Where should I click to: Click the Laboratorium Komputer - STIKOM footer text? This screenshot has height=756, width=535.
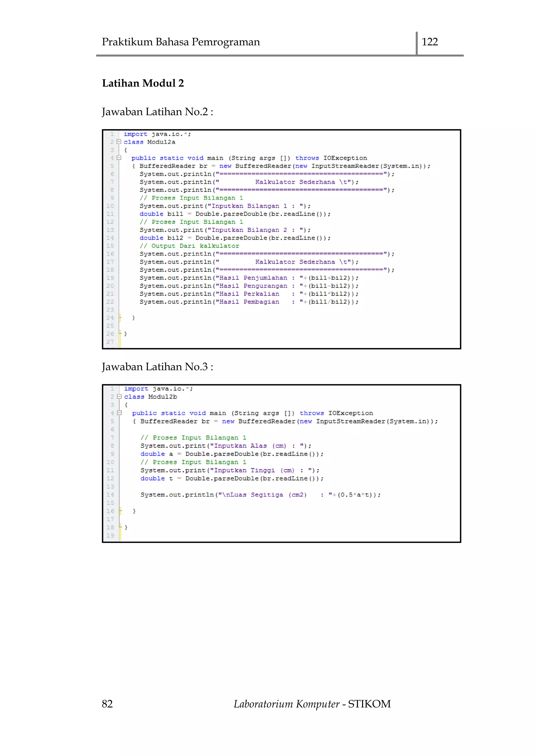coord(312,704)
